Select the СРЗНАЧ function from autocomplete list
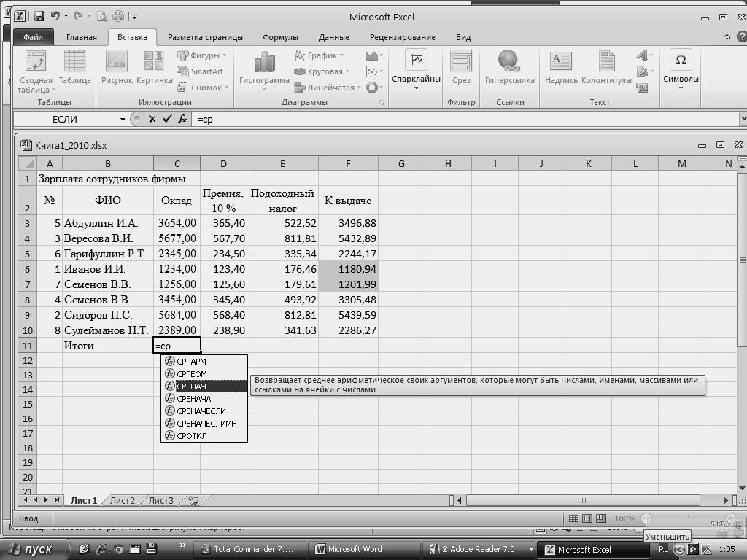 click(204, 386)
